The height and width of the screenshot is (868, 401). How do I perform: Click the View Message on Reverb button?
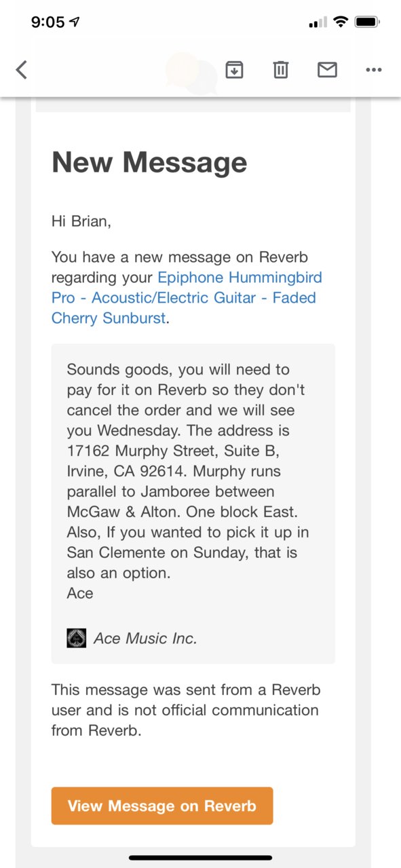click(x=162, y=806)
